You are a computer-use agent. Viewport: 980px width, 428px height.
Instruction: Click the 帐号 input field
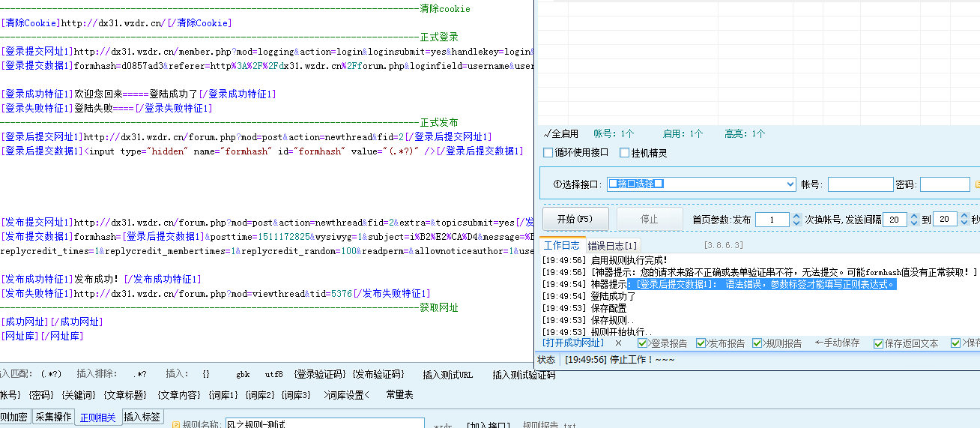[860, 184]
